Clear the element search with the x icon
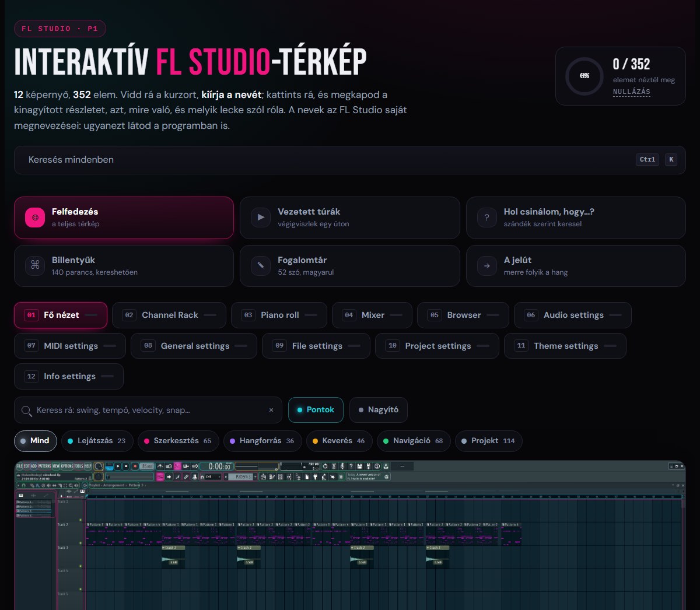The height and width of the screenshot is (610, 700). click(271, 410)
